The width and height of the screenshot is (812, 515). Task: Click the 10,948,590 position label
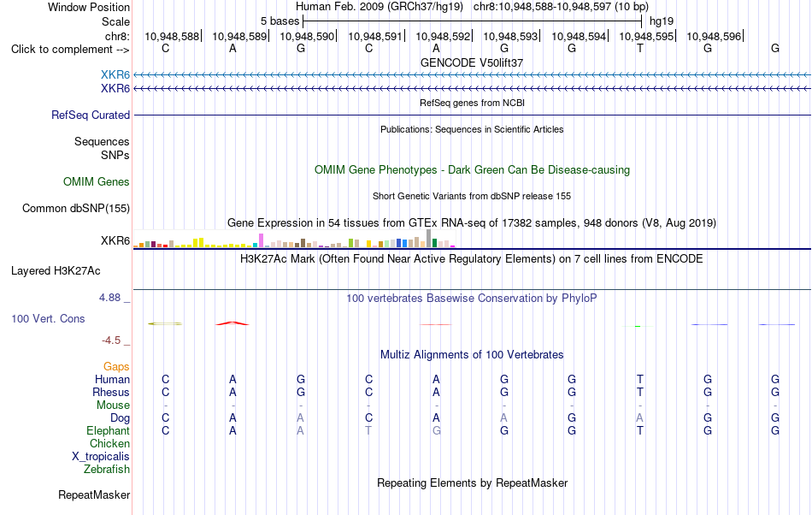tap(307, 36)
